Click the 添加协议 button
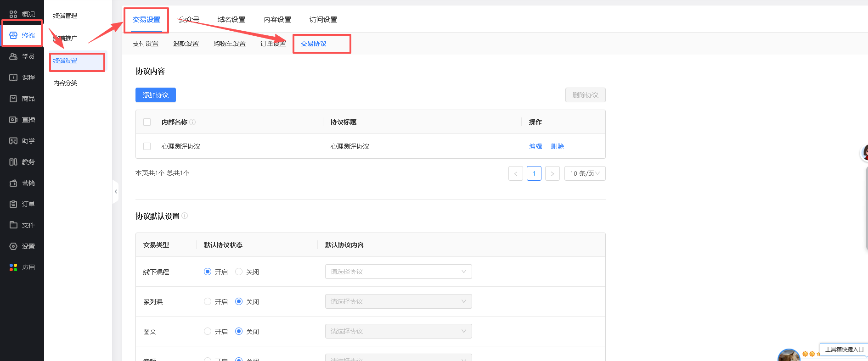The image size is (868, 361). click(x=156, y=95)
